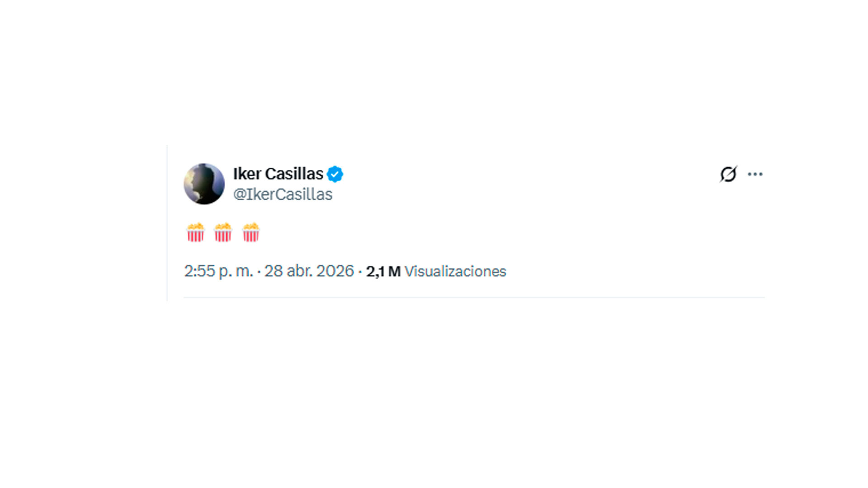Image resolution: width=868 pixels, height=488 pixels.
Task: Click the year 2026 in the date
Action: click(335, 271)
